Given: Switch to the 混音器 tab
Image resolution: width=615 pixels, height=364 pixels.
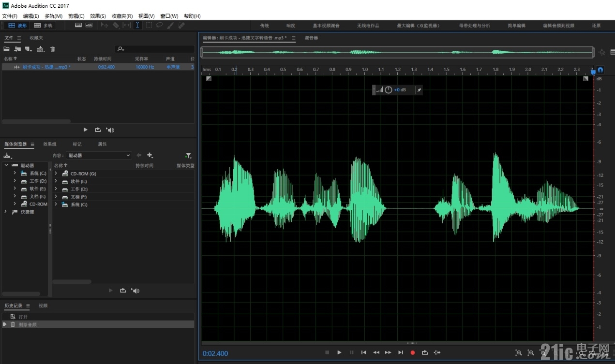Looking at the screenshot, I should tap(312, 38).
